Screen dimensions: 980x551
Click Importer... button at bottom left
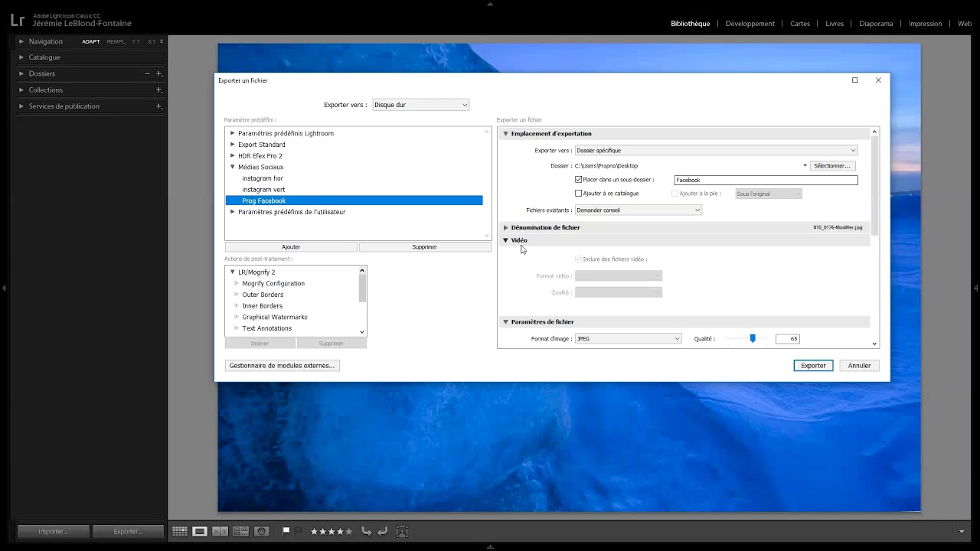point(53,531)
